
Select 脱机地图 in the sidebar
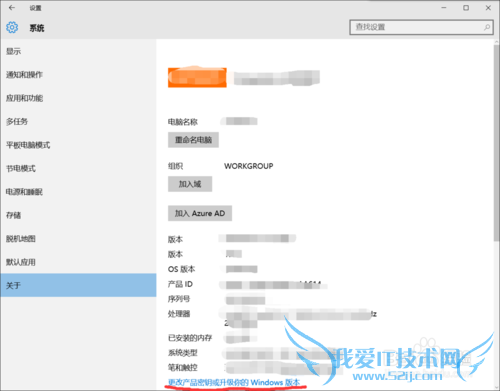point(78,239)
